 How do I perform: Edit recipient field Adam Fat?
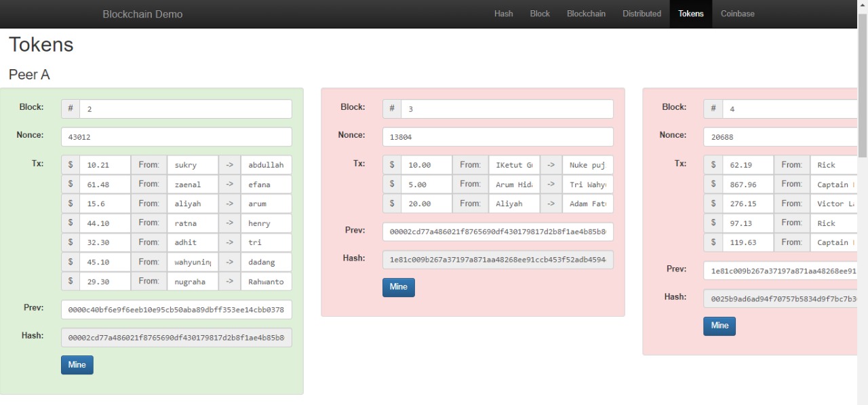click(x=588, y=204)
